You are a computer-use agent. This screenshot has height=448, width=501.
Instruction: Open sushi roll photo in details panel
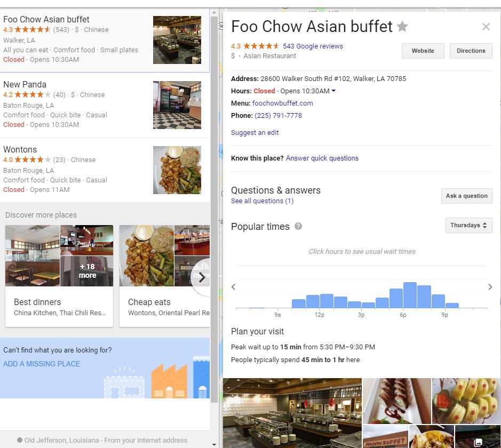tap(397, 401)
